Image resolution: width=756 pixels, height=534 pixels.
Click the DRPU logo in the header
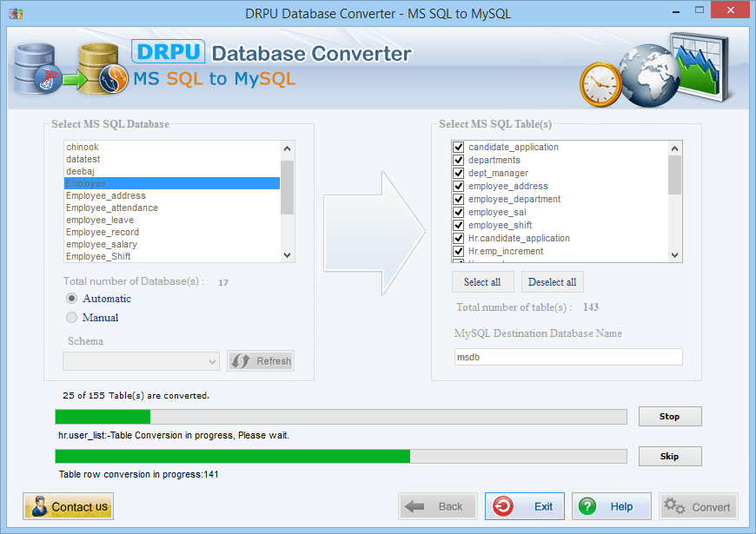coord(169,51)
